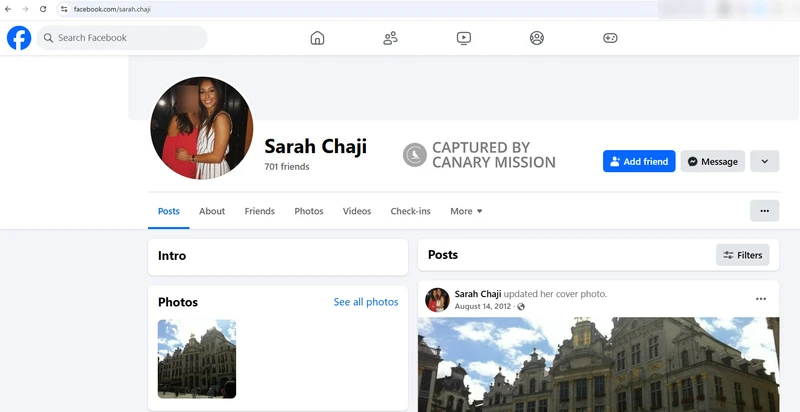This screenshot has width=800, height=412.
Task: Open the Watch video icon
Action: click(464, 38)
